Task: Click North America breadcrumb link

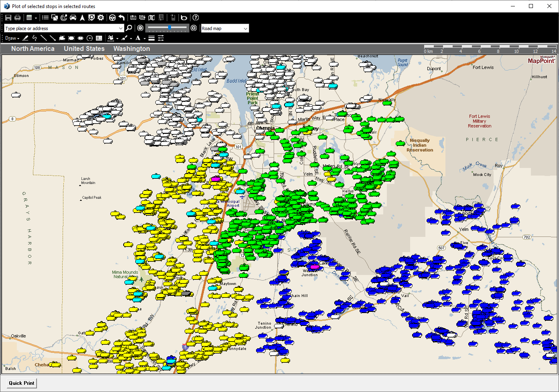Action: (x=33, y=48)
